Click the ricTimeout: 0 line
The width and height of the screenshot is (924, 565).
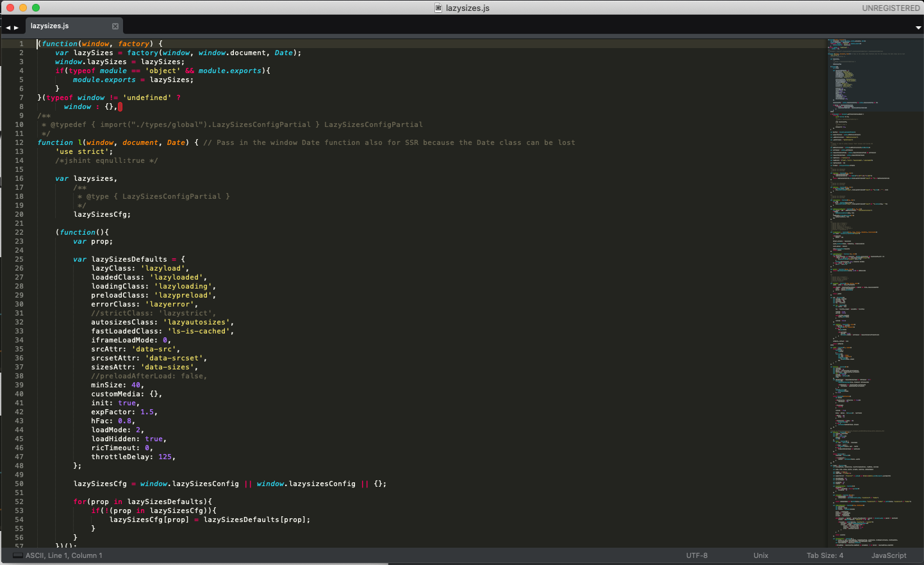click(122, 448)
